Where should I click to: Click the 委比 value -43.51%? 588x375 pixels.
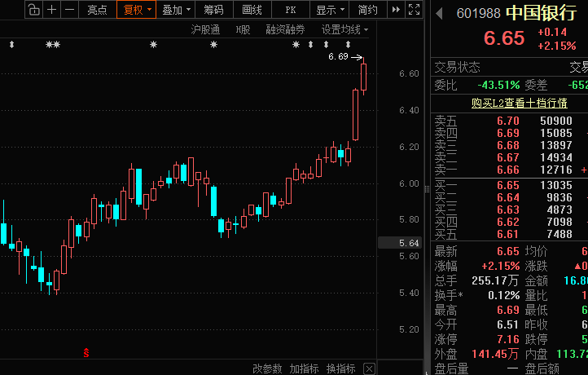(498, 86)
